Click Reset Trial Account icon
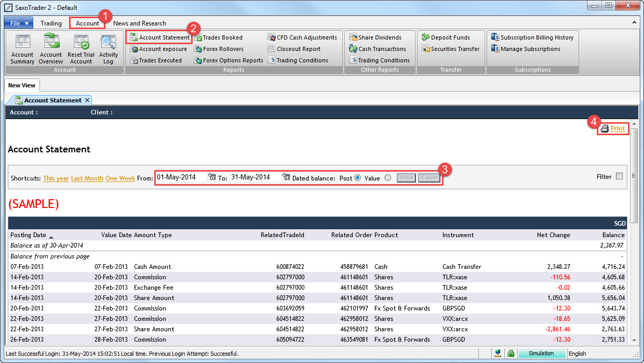644x363 pixels. (81, 49)
